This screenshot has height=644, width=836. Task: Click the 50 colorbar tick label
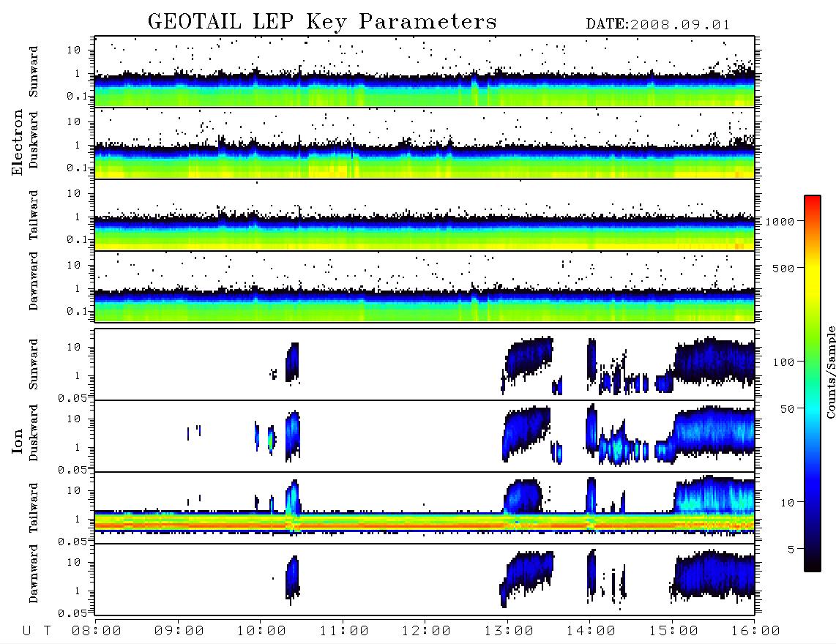point(787,409)
